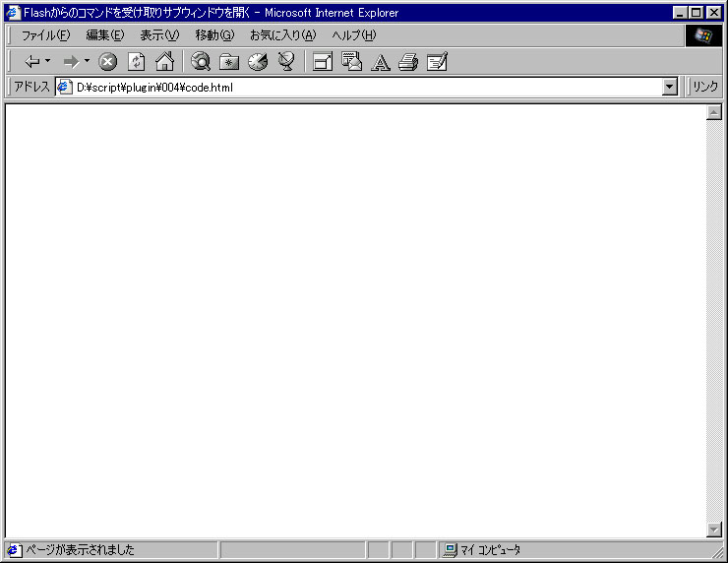Viewport: 728px width, 563px height.
Task: Reload the page with the Refresh icon
Action: pyautogui.click(x=137, y=62)
